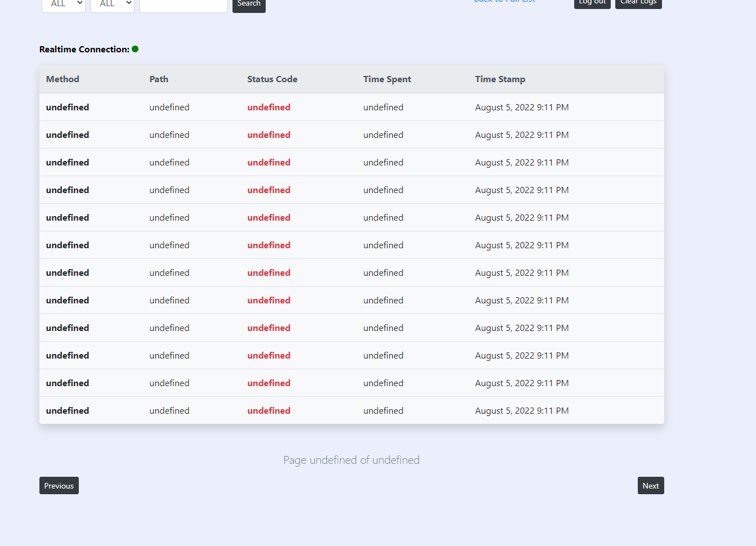The width and height of the screenshot is (756, 546).
Task: Expand the Method column filter options
Action: click(x=63, y=5)
